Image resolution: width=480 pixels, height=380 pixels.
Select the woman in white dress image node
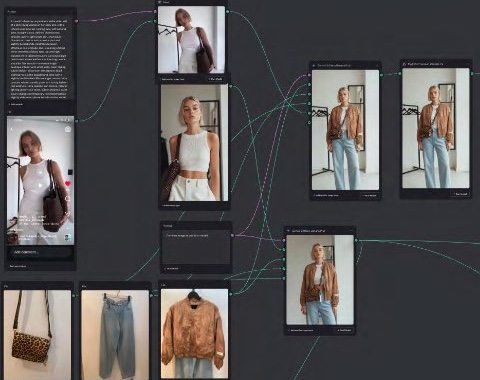click(x=191, y=40)
